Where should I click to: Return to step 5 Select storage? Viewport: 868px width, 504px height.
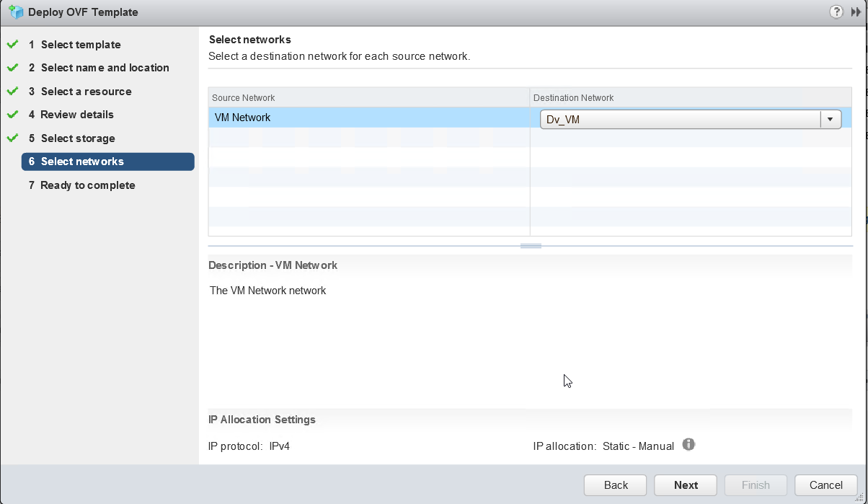coord(77,138)
